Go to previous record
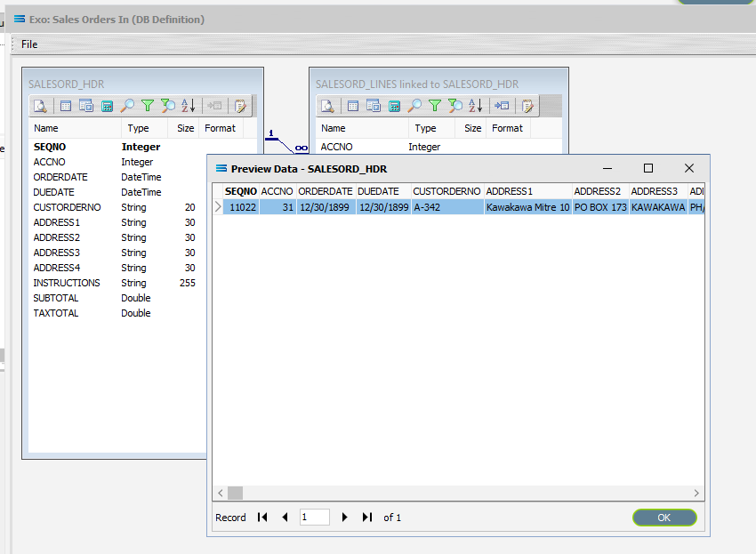Image resolution: width=756 pixels, height=554 pixels. [x=285, y=518]
